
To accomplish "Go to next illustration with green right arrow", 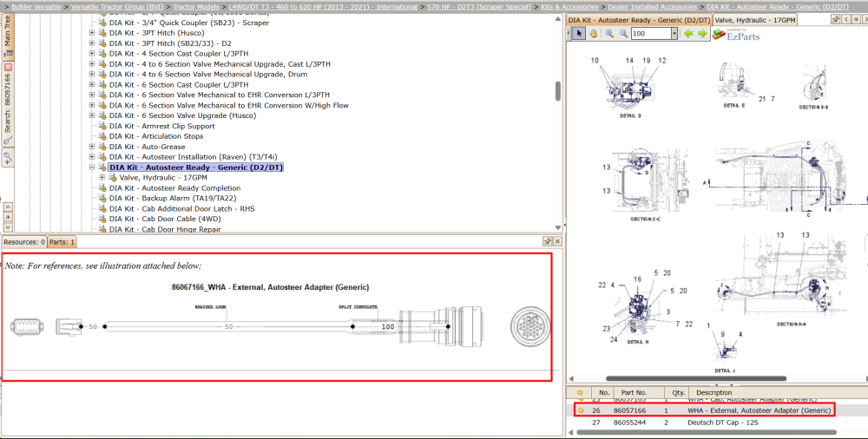I will click(702, 33).
